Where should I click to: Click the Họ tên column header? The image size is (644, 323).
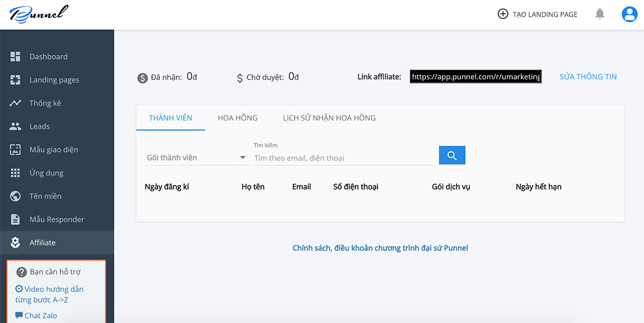pyautogui.click(x=253, y=187)
